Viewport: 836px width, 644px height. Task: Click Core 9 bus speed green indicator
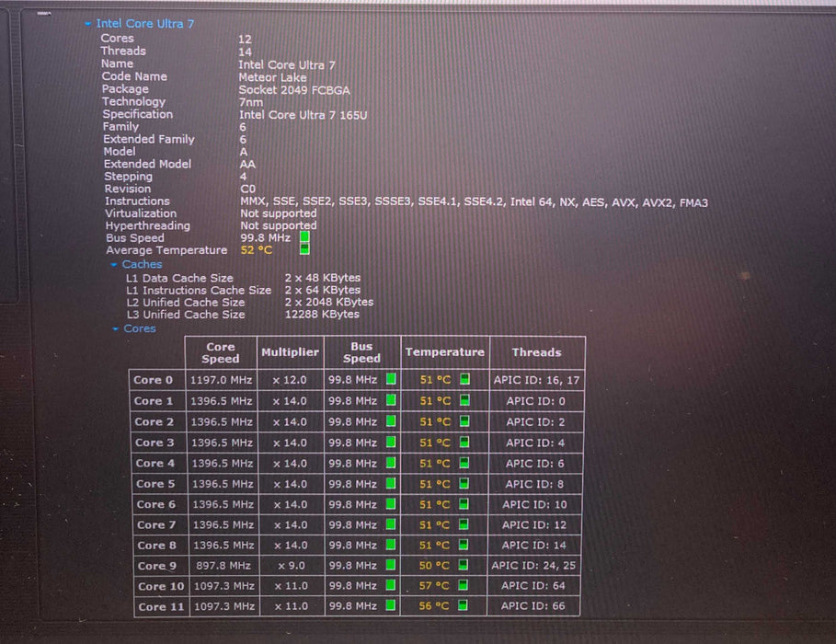tap(391, 565)
